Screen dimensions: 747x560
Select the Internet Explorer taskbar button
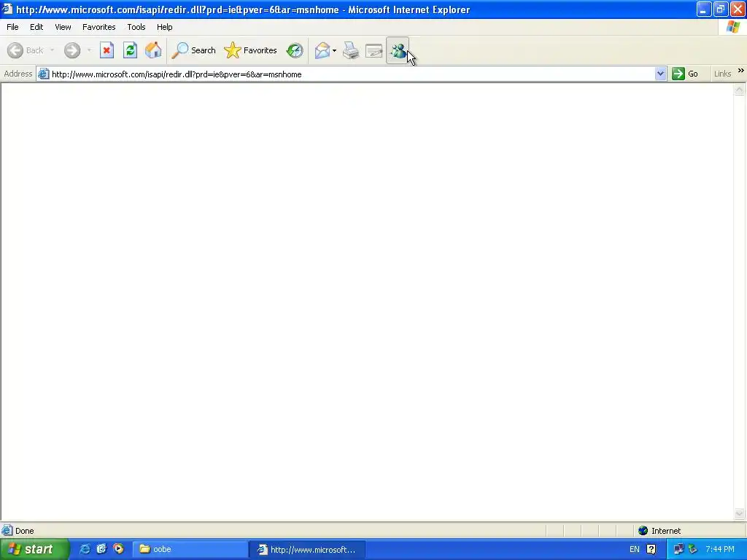pyautogui.click(x=307, y=550)
